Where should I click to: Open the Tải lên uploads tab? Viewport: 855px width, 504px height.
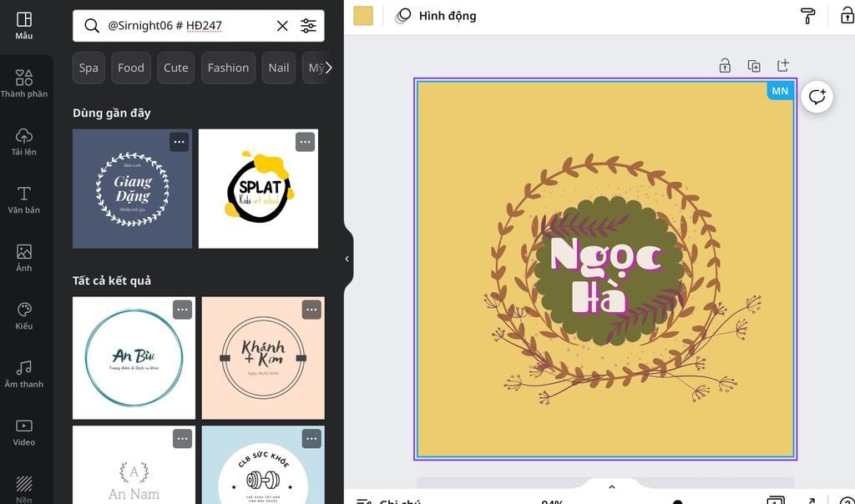click(x=24, y=142)
